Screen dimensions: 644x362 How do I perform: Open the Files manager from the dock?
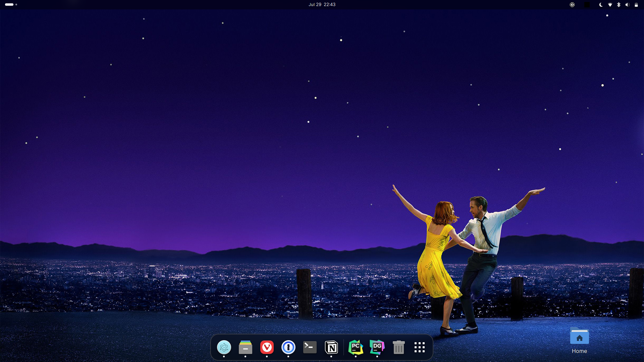(245, 347)
